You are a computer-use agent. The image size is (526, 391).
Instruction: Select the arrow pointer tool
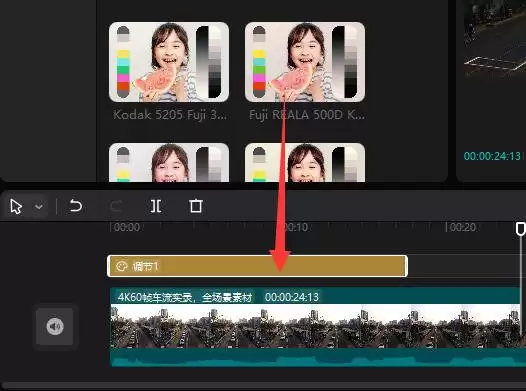(16, 206)
